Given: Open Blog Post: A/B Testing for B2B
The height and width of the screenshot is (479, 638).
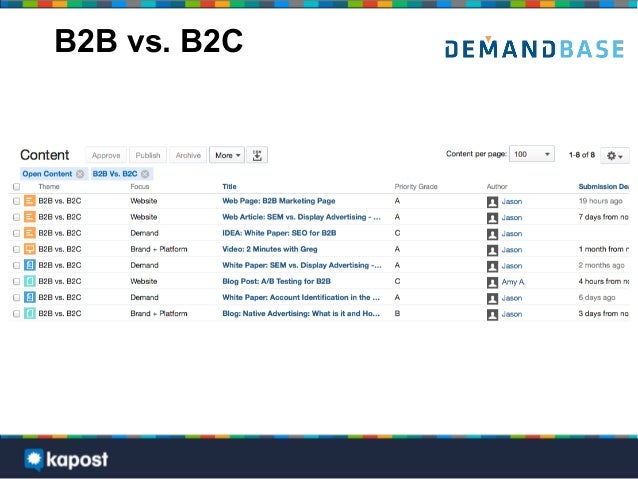Looking at the screenshot, I should pos(276,281).
